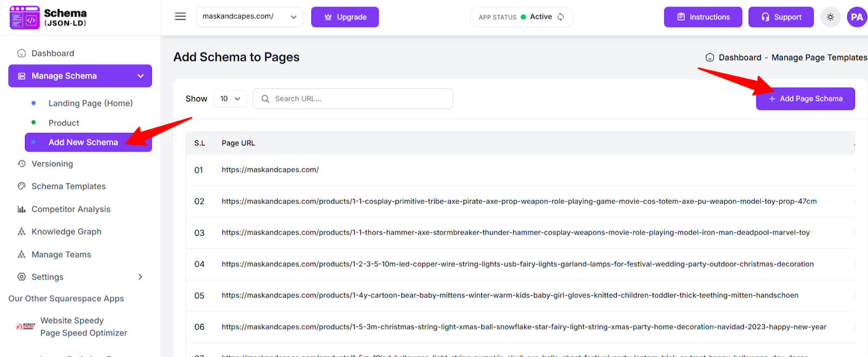Click the Add Page Schema button
This screenshot has width=868, height=357.
coord(805,99)
